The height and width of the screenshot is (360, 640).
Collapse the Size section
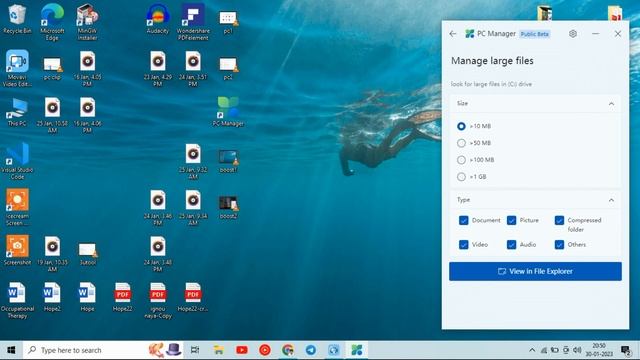[x=611, y=104]
